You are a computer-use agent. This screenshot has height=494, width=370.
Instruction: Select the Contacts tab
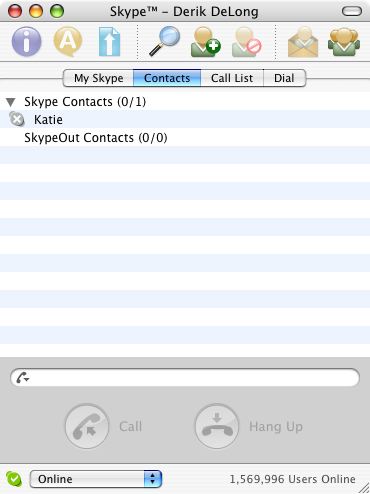point(167,78)
